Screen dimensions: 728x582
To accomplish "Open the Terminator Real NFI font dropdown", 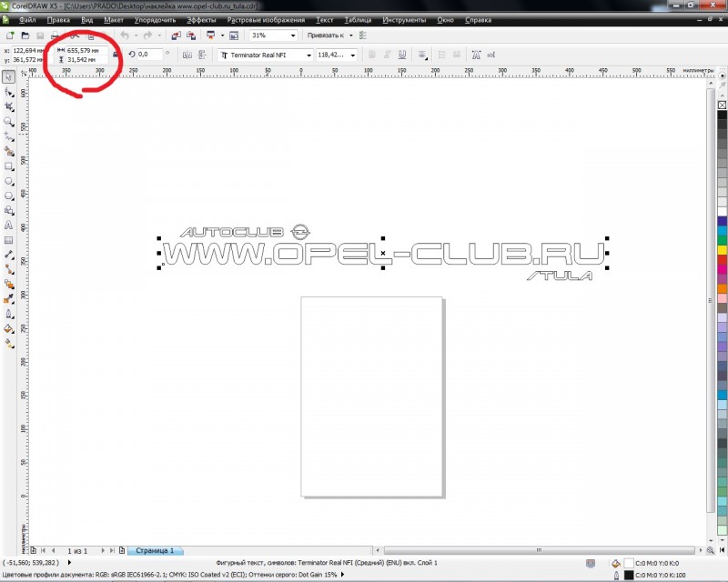I will (308, 55).
